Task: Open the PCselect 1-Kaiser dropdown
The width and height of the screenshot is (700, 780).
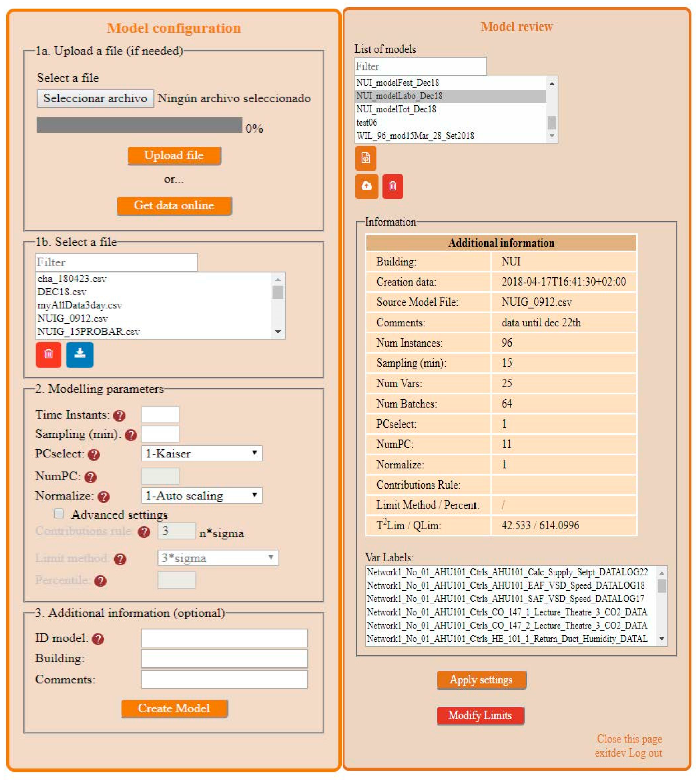Action: point(202,453)
